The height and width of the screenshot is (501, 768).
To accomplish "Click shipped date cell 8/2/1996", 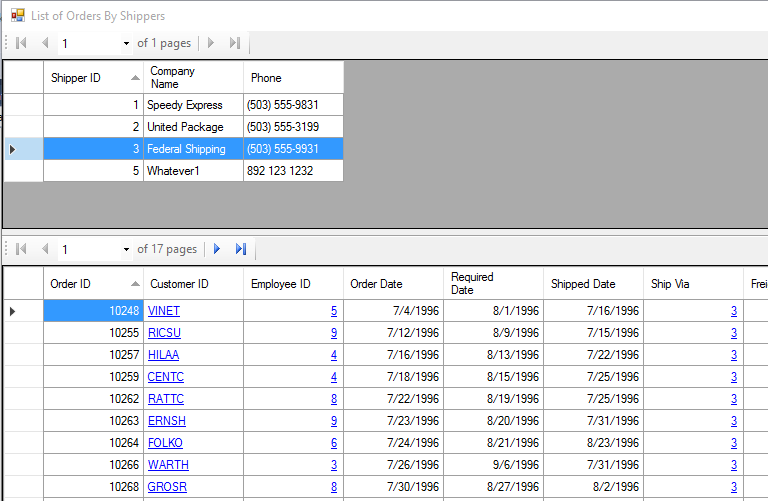I will [593, 487].
